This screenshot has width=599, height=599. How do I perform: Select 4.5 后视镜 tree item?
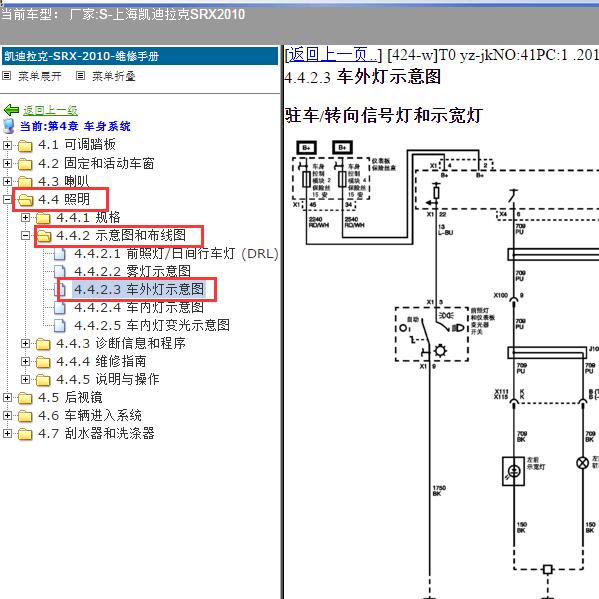(70, 397)
